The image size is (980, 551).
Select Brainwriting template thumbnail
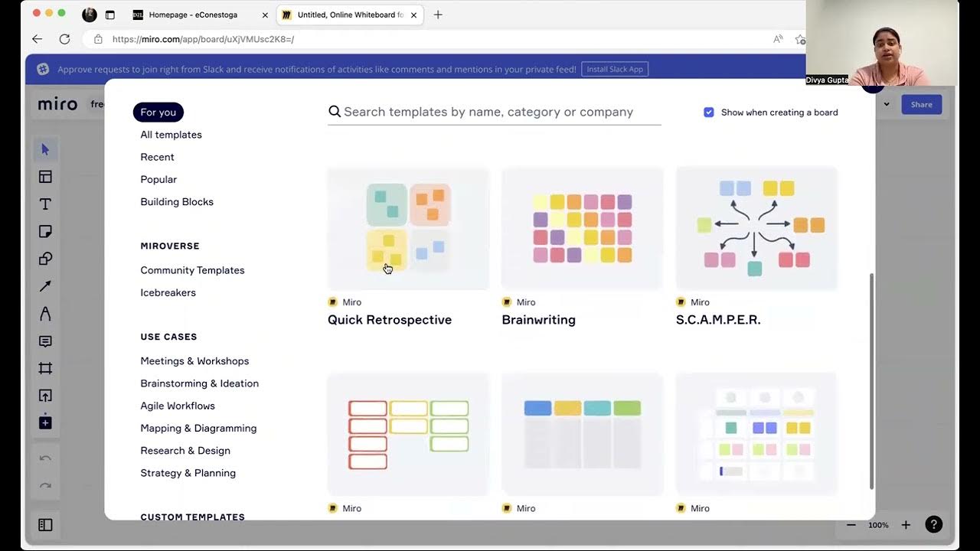tap(583, 228)
